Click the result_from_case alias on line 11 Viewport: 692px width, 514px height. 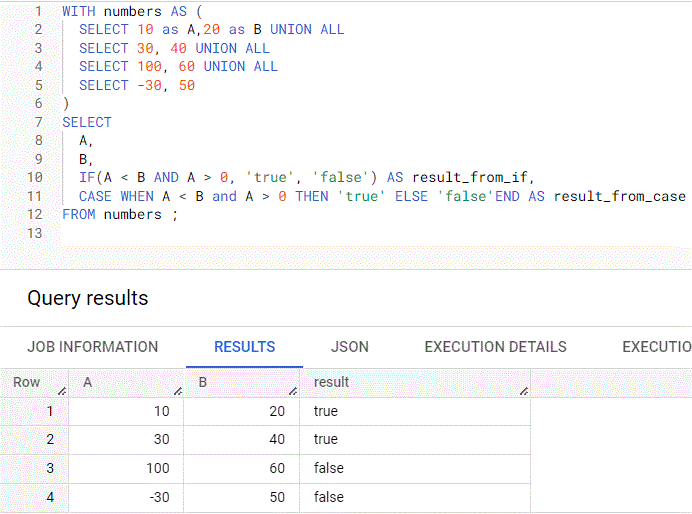[619, 196]
